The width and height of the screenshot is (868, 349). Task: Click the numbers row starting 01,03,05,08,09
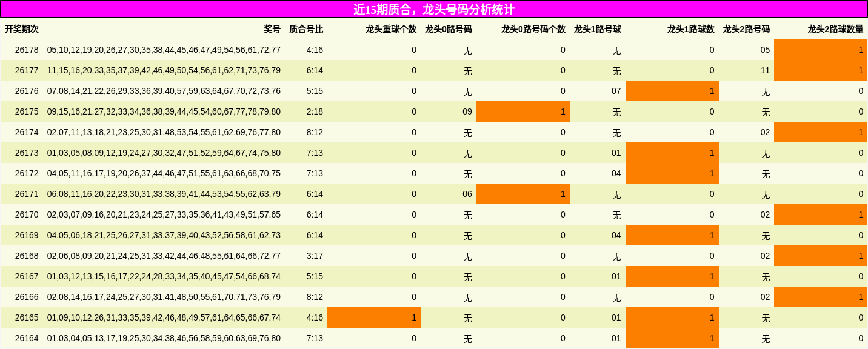click(x=164, y=153)
